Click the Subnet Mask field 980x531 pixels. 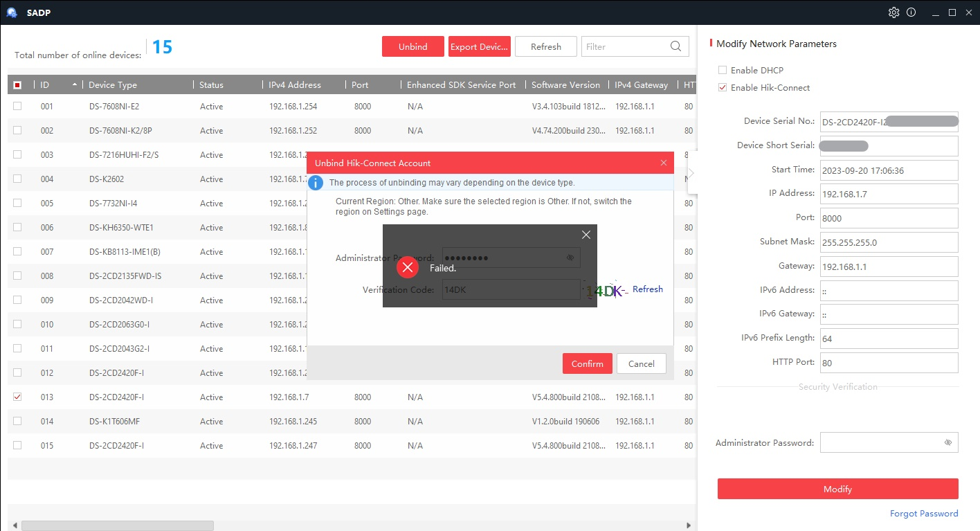click(x=889, y=242)
